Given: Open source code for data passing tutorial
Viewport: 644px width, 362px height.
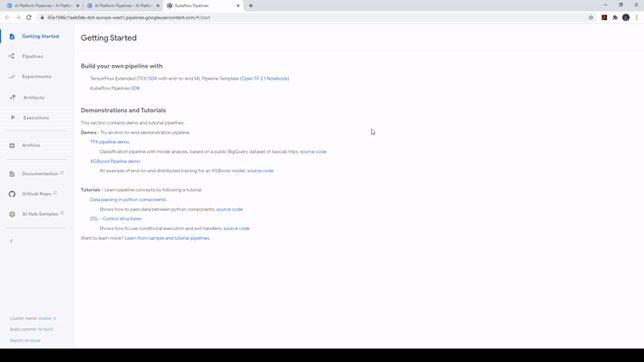Looking at the screenshot, I should click(x=229, y=209).
